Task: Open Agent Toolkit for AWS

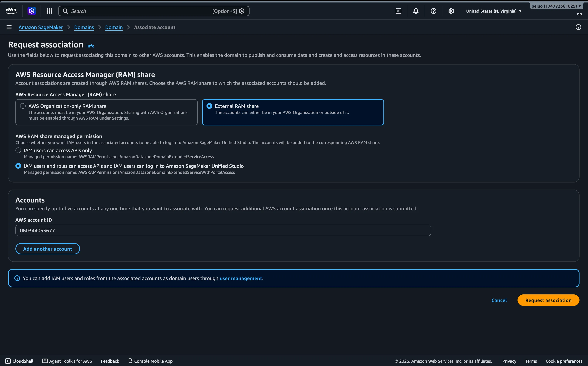Action: tap(67, 361)
